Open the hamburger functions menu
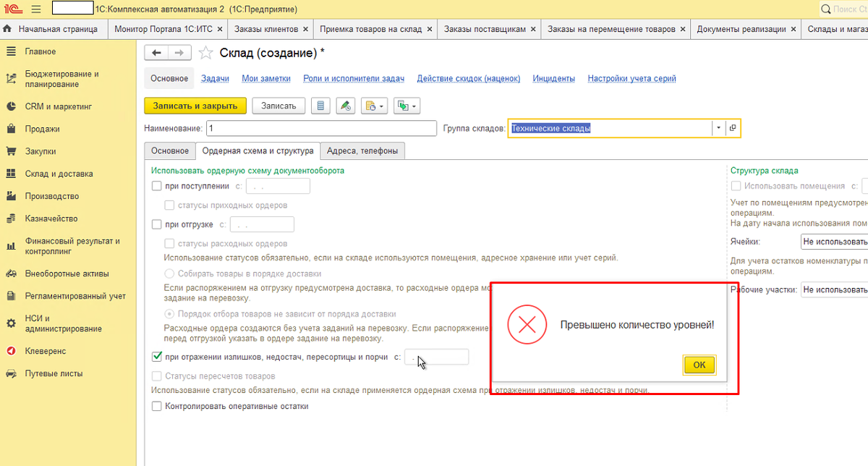This screenshot has height=466, width=868. (37, 9)
